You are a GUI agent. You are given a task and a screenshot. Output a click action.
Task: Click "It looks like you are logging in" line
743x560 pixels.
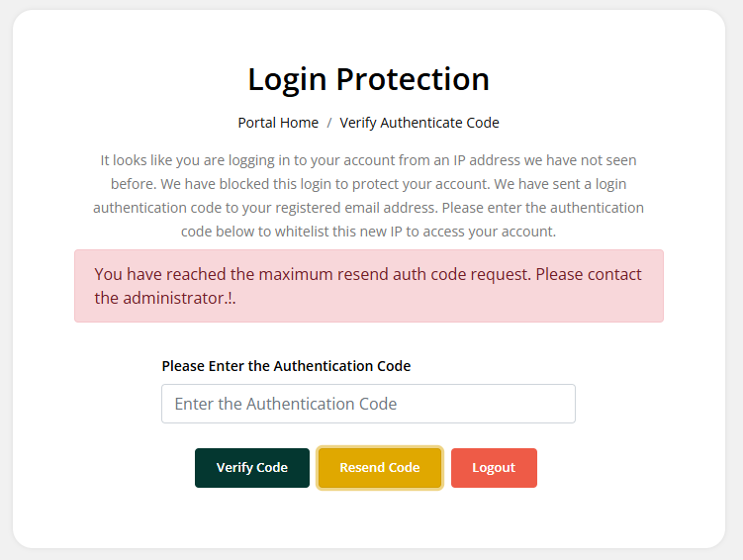pos(213,159)
